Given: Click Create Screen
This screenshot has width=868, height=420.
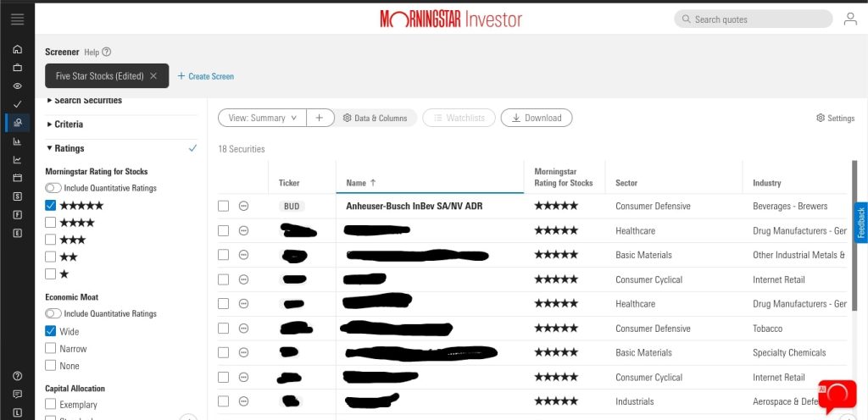Looking at the screenshot, I should [x=206, y=76].
